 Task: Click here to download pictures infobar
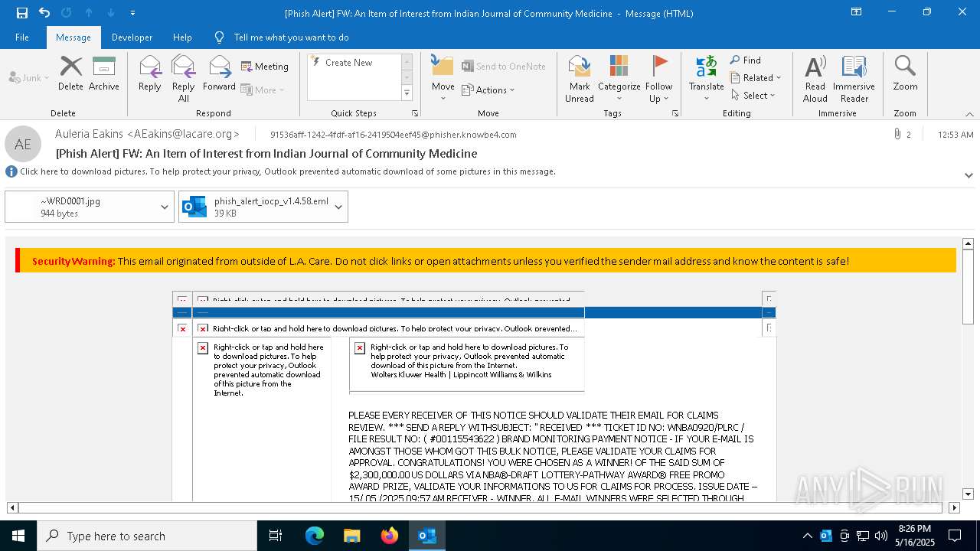[287, 171]
